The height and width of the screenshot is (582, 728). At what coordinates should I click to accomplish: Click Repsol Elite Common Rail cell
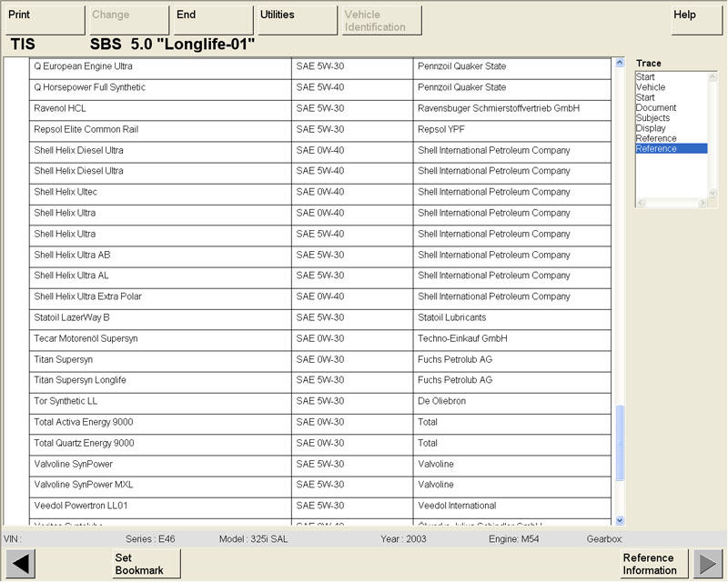point(160,129)
